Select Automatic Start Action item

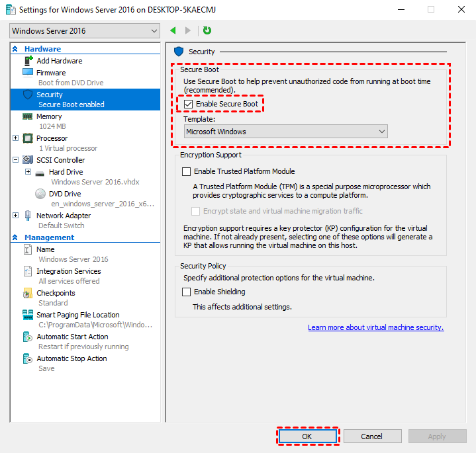(72, 337)
